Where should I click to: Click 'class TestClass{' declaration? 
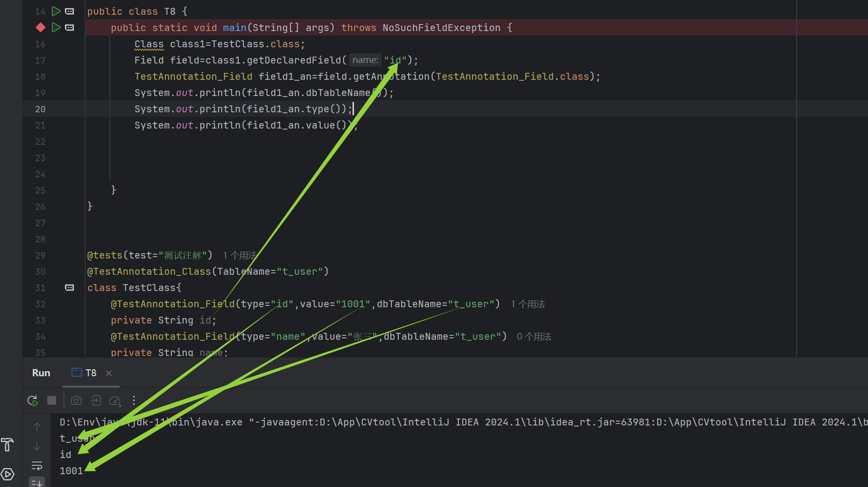pos(134,288)
